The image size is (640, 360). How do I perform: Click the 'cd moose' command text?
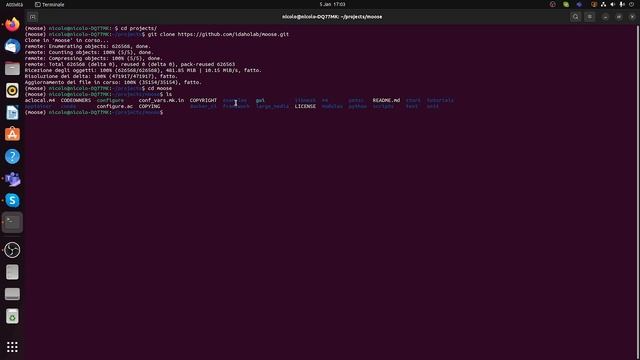pyautogui.click(x=160, y=88)
